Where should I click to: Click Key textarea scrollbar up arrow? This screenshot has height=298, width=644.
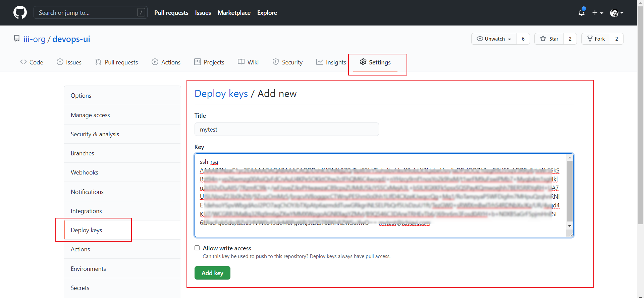[x=570, y=157]
